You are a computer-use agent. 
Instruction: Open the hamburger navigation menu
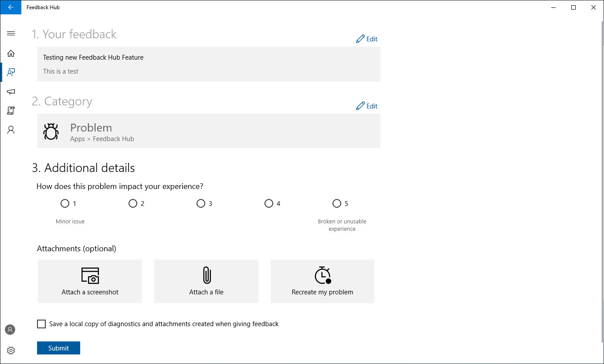coord(11,34)
